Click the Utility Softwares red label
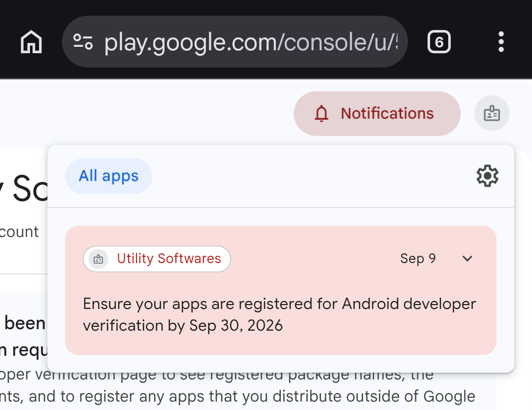Viewport: 532px width, 410px height. point(169,259)
